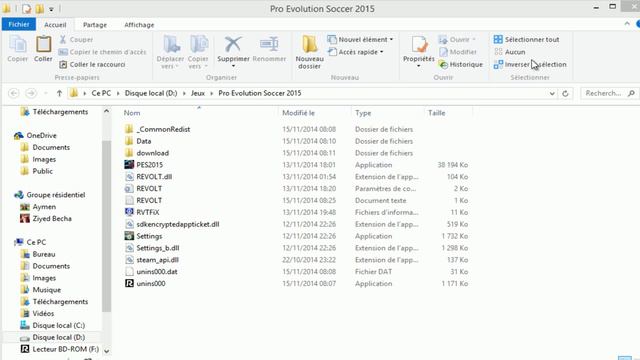Click Disque local (D:) breadcrumb
Screen dimensions: 640x360
[151, 93]
